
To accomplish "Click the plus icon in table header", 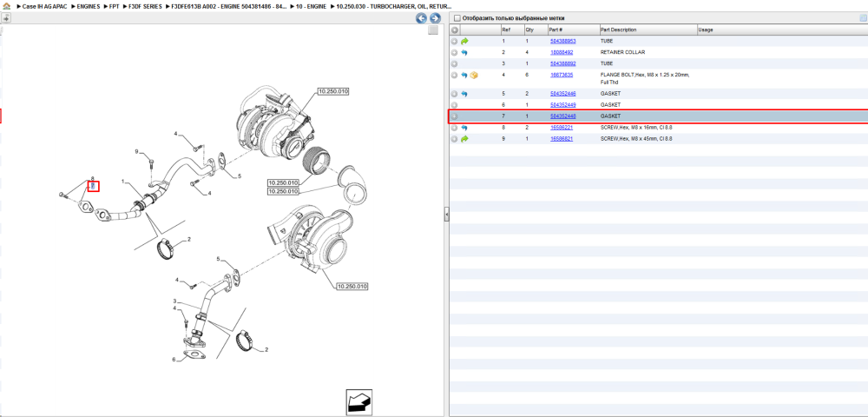I will [x=455, y=30].
